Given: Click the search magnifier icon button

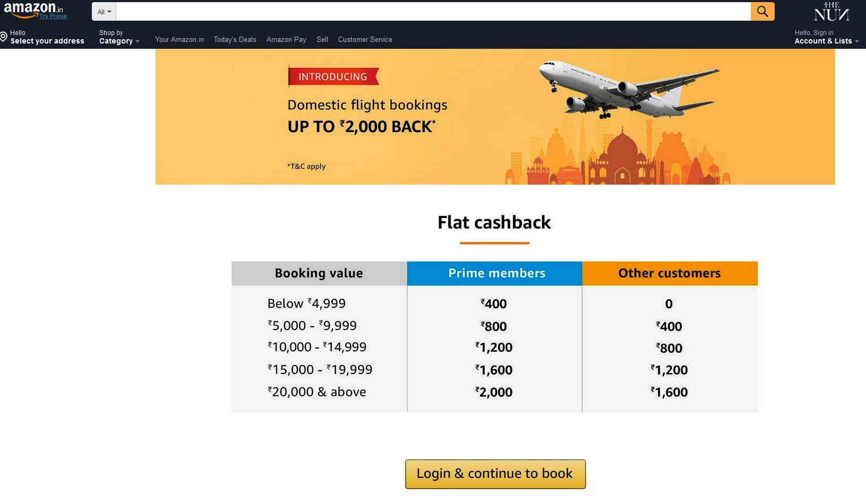Looking at the screenshot, I should click(762, 11).
